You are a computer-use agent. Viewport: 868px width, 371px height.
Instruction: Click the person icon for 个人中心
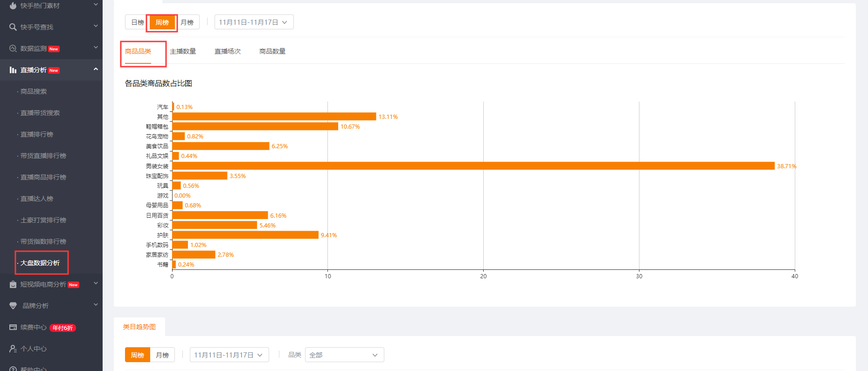pos(13,349)
